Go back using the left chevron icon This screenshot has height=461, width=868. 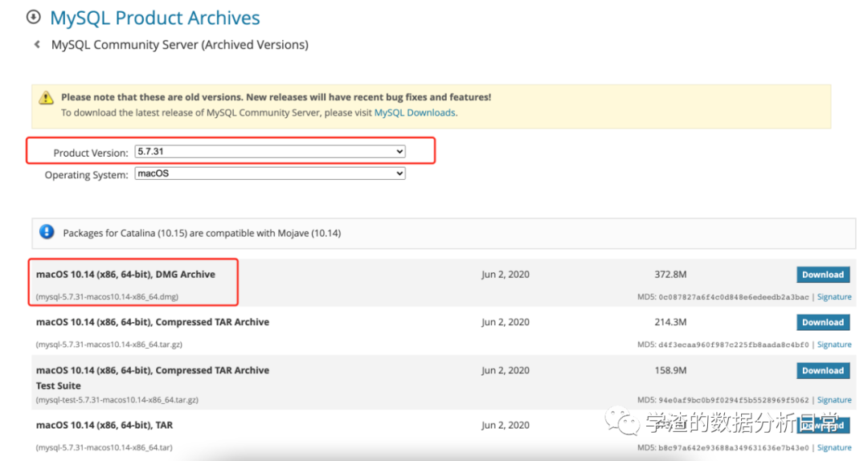click(37, 44)
